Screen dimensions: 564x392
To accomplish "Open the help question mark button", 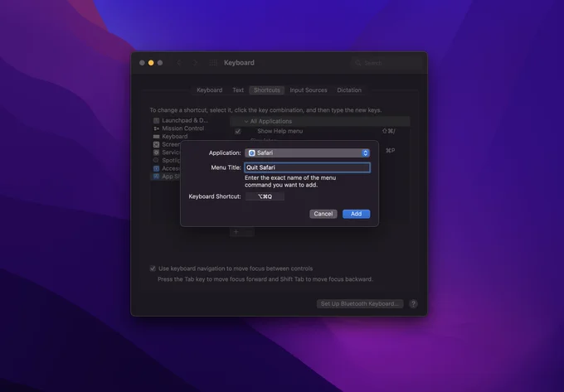I will [x=413, y=304].
